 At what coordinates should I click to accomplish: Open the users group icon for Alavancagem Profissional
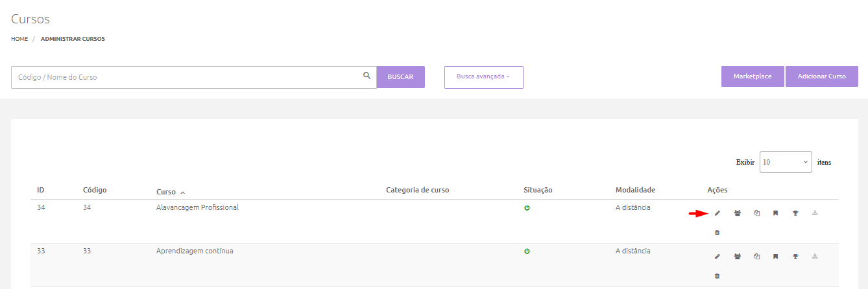737,213
